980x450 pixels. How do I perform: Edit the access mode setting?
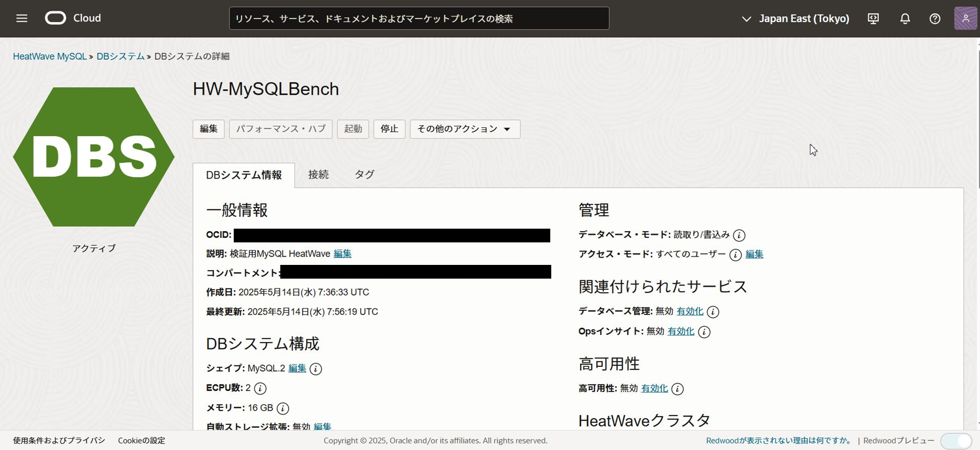(754, 254)
